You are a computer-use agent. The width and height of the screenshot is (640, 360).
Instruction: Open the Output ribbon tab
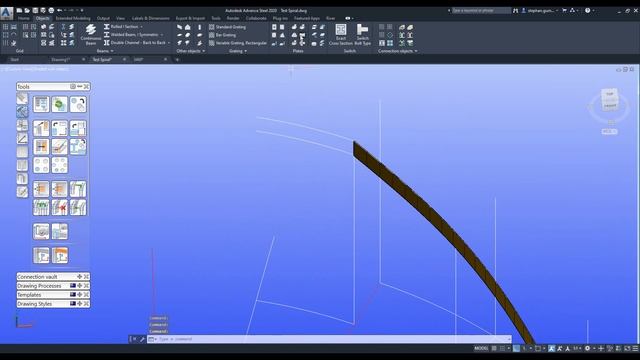[x=103, y=18]
